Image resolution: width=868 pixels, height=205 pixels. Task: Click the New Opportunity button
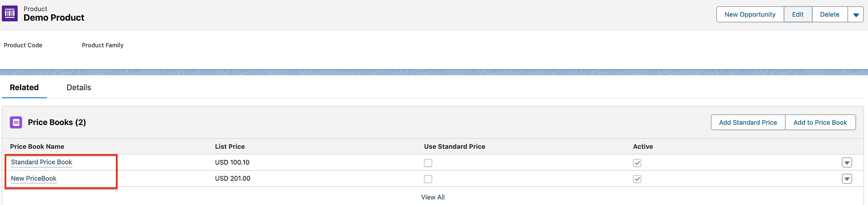point(750,15)
